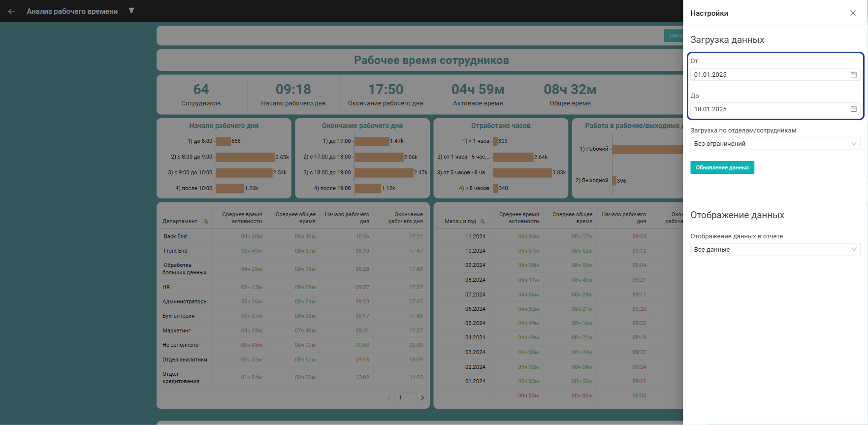Click the От date input field
This screenshot has height=425, width=868.
click(768, 75)
